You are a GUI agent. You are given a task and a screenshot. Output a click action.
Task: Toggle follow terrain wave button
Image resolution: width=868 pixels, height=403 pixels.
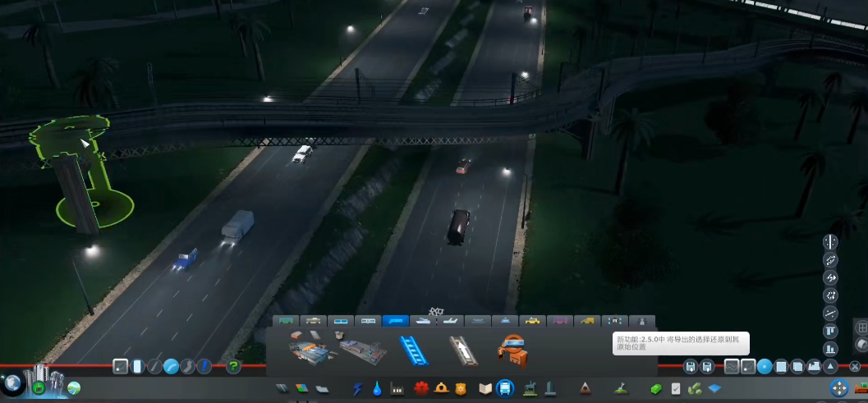[x=732, y=366]
